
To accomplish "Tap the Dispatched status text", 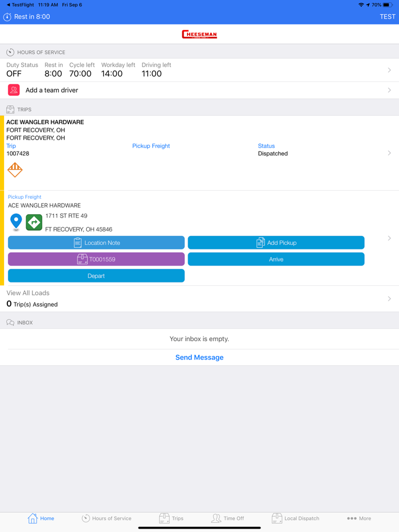I will [272, 154].
